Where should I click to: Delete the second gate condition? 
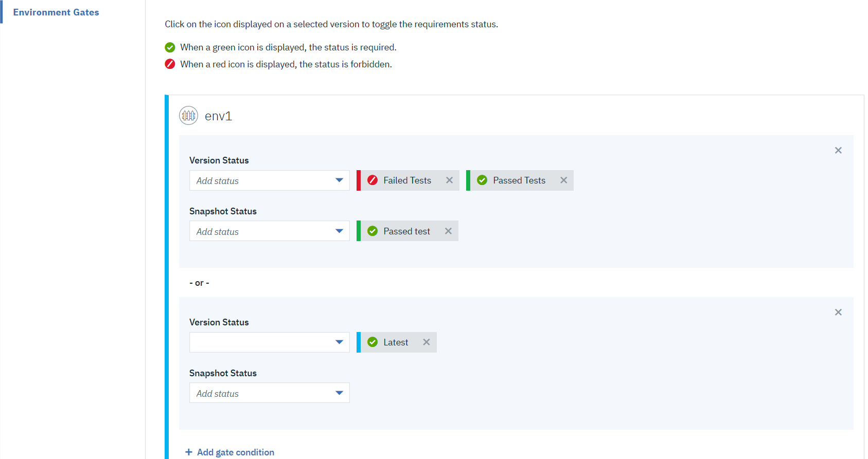click(x=838, y=313)
